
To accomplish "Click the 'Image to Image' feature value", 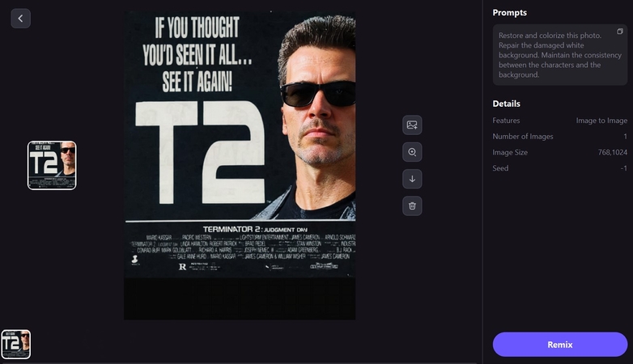I will (x=601, y=121).
